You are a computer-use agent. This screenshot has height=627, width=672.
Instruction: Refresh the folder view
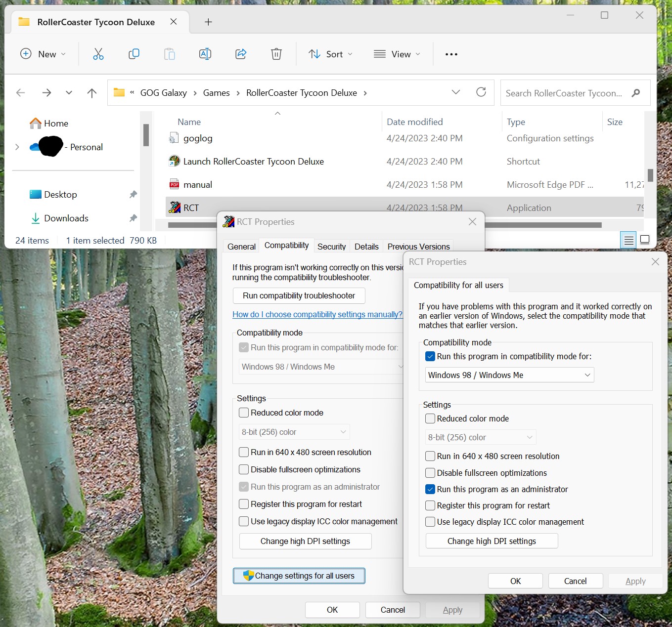coord(481,92)
